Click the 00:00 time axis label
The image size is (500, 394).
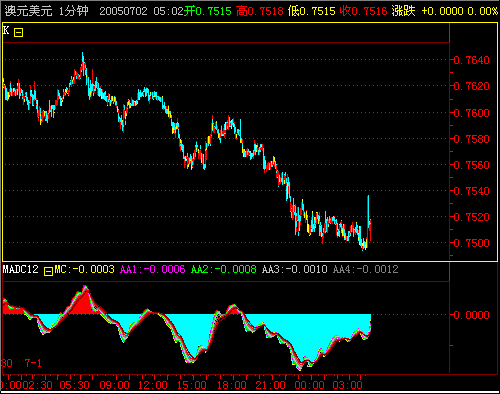pos(309,385)
